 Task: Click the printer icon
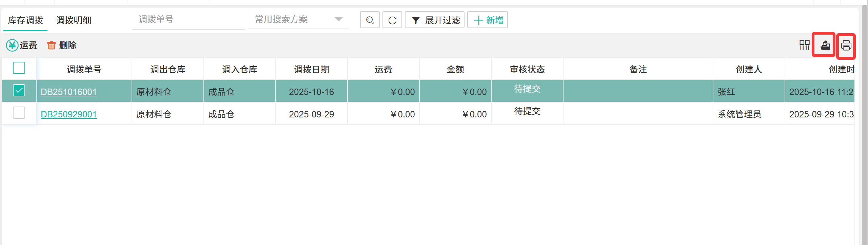pos(846,45)
